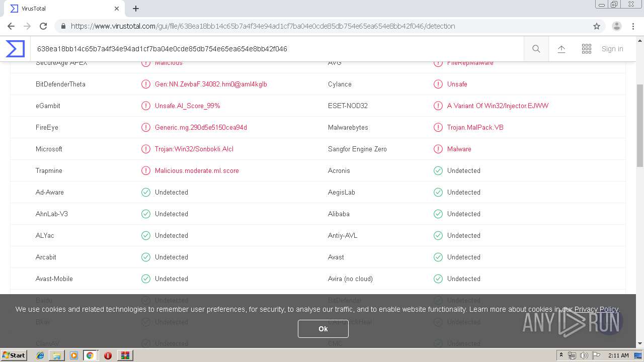Launch Internet Explorer from taskbar

tap(40, 355)
